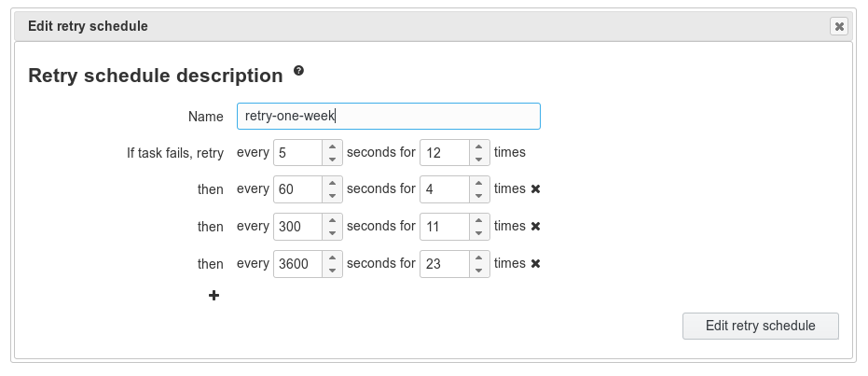Increase the 23 times retry count
The image size is (868, 376).
[479, 258]
